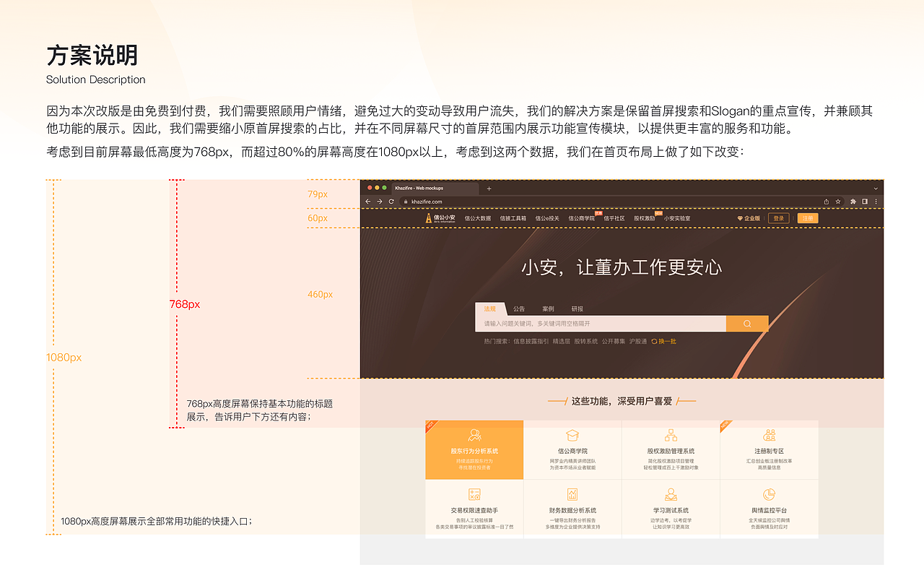Click the 学习测试系统 reading figure icon
The width and height of the screenshot is (924, 578).
pyautogui.click(x=671, y=493)
